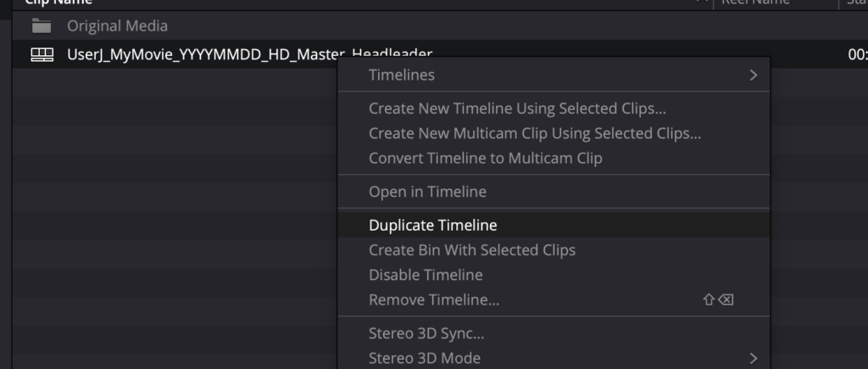Click the Original Media folder icon
The image size is (868, 369).
pos(42,25)
